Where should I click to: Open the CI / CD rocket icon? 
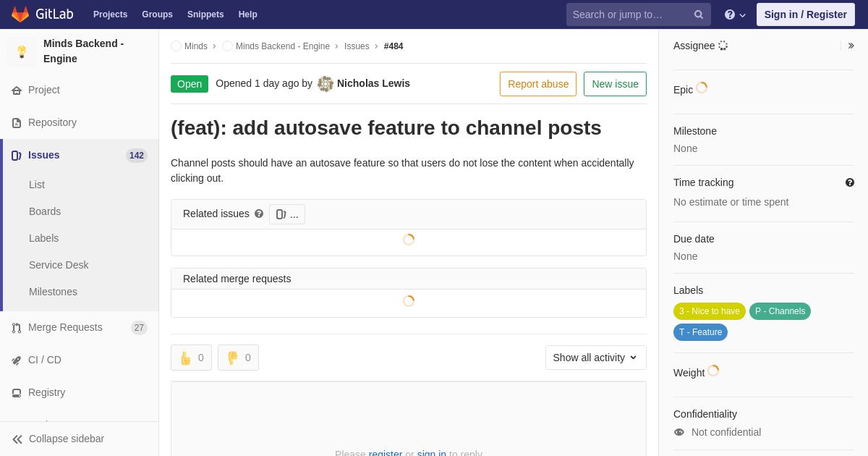click(x=17, y=360)
